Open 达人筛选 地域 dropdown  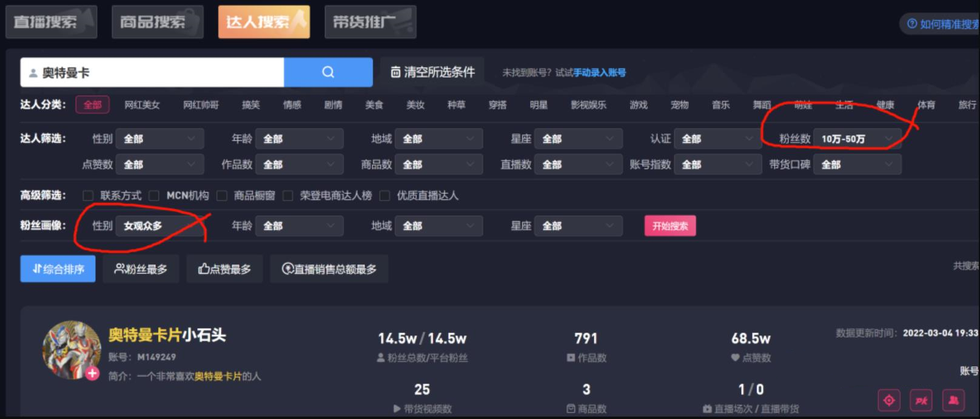click(438, 139)
